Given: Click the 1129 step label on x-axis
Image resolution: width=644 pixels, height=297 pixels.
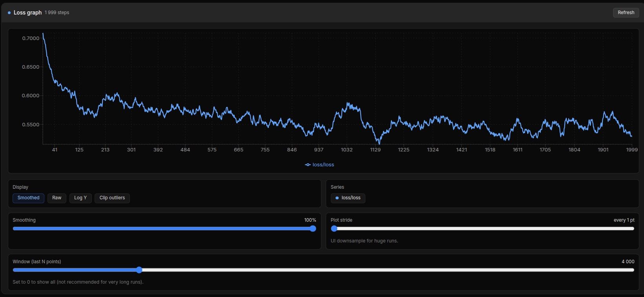Looking at the screenshot, I should (x=375, y=150).
